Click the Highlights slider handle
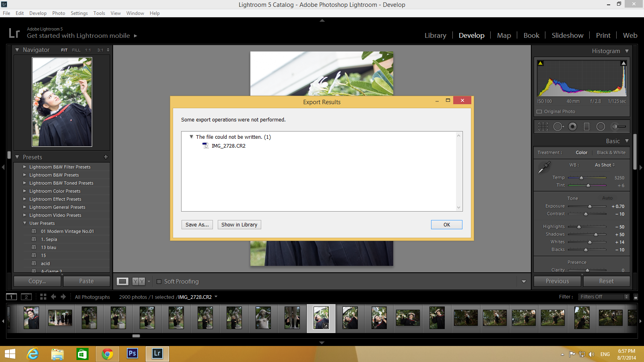Image resolution: width=644 pixels, height=362 pixels. coord(579,227)
